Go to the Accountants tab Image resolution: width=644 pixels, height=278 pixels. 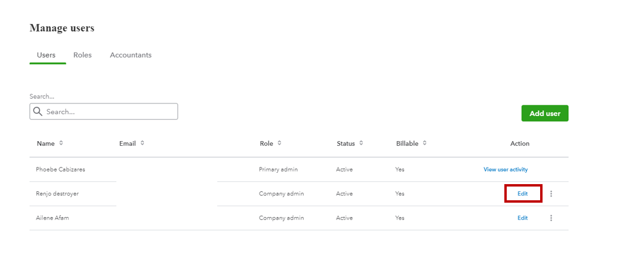pyautogui.click(x=131, y=55)
